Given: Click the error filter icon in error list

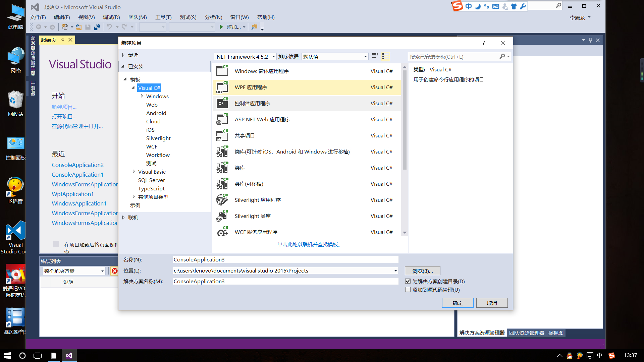Looking at the screenshot, I should (x=115, y=271).
